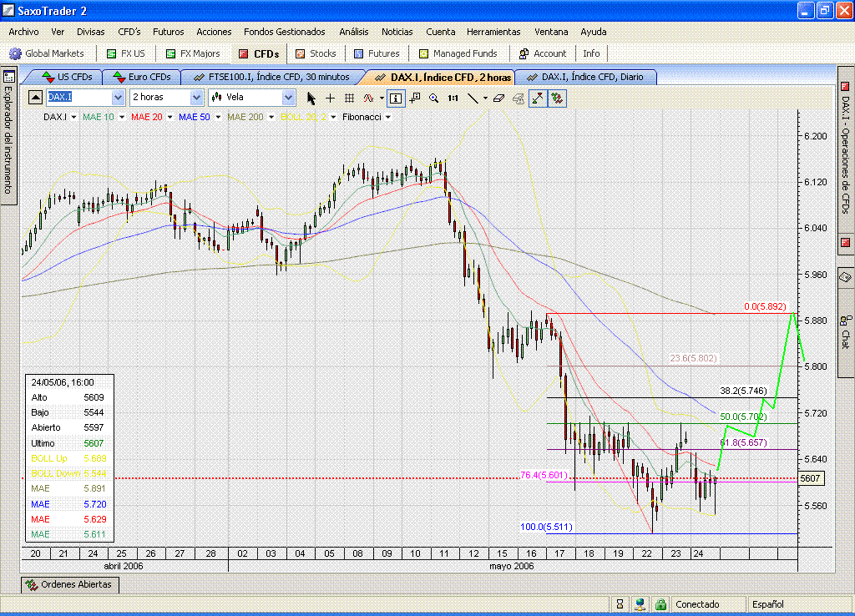Open the Chat side panel
The image size is (855, 616).
845,332
